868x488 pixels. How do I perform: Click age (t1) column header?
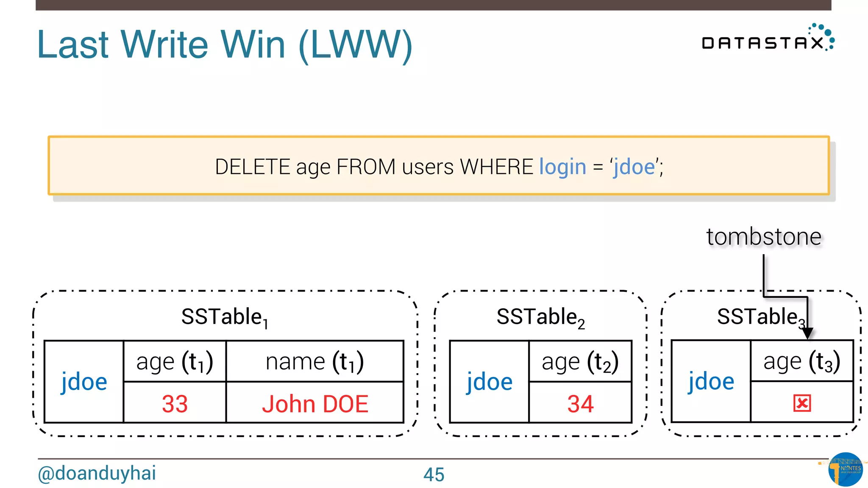point(175,361)
